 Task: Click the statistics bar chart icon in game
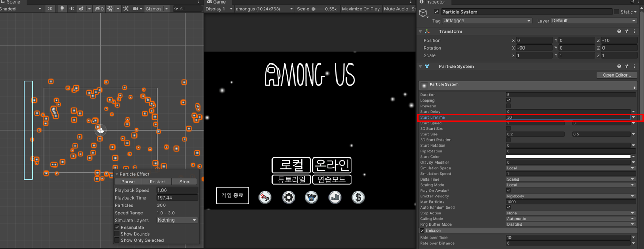click(335, 197)
